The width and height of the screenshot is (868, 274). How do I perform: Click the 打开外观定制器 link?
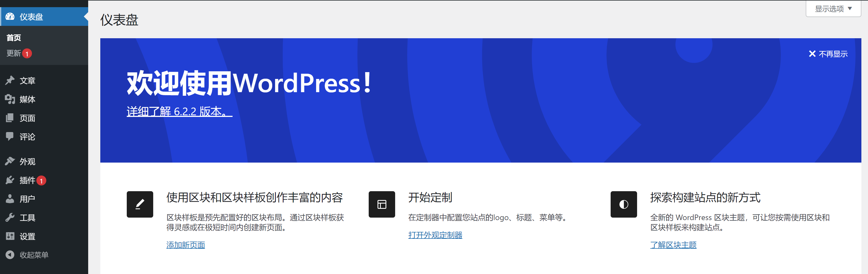point(435,235)
